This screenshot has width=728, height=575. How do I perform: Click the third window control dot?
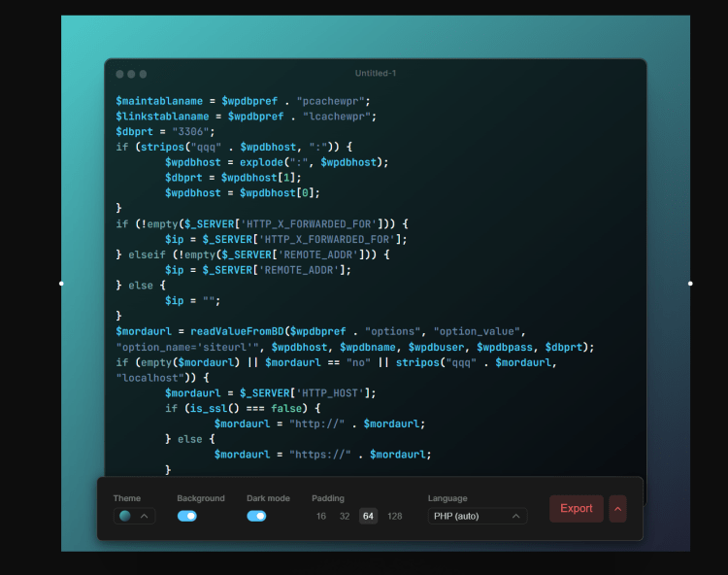pos(143,74)
